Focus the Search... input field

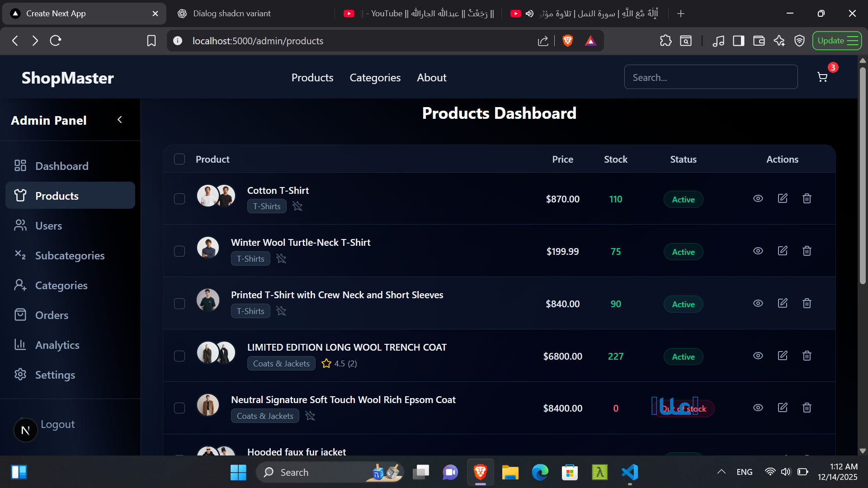coord(711,77)
